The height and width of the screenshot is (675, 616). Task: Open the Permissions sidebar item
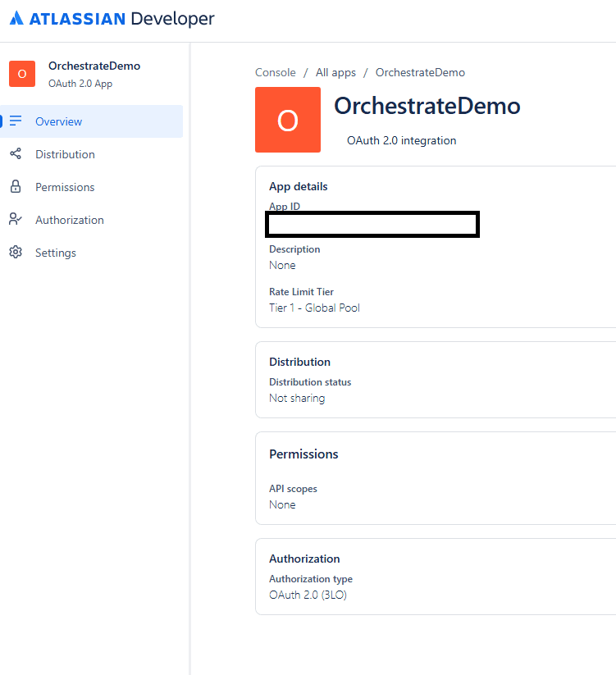[91, 187]
